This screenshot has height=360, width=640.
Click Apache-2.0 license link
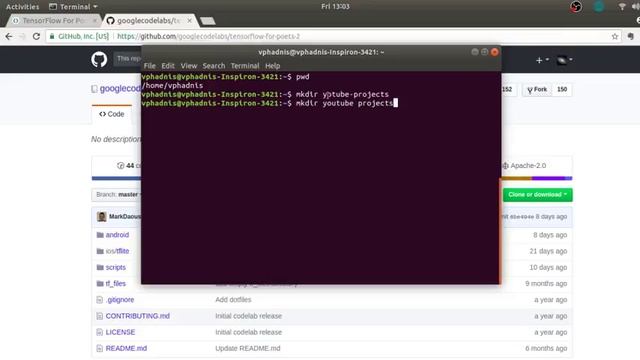pyautogui.click(x=524, y=166)
